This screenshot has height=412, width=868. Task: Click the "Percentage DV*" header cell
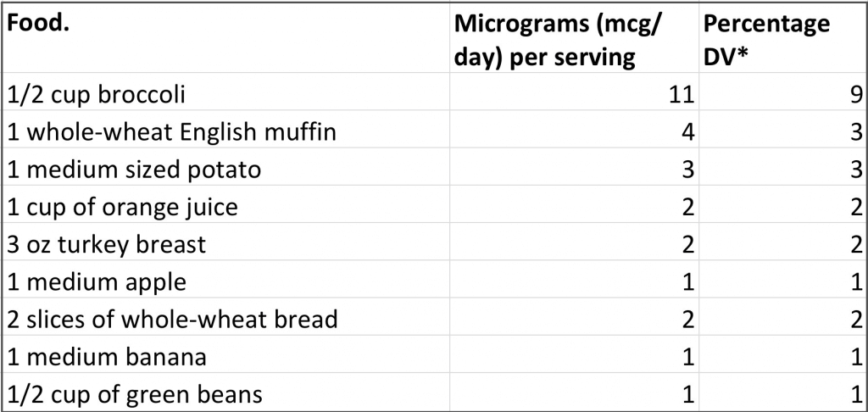click(781, 38)
